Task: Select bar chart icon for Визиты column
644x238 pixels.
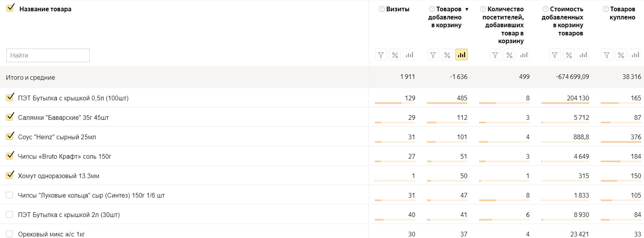Action: tap(409, 55)
